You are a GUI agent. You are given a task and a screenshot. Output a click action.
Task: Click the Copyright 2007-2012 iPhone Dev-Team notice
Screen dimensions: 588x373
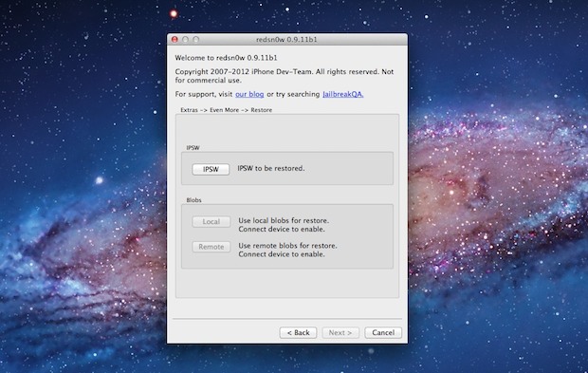tap(285, 76)
